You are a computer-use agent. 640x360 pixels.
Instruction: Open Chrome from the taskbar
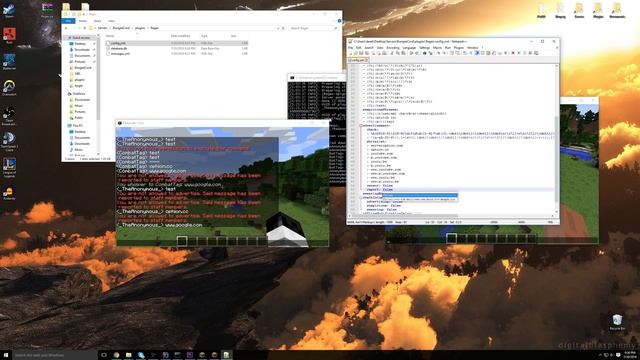pos(116,355)
